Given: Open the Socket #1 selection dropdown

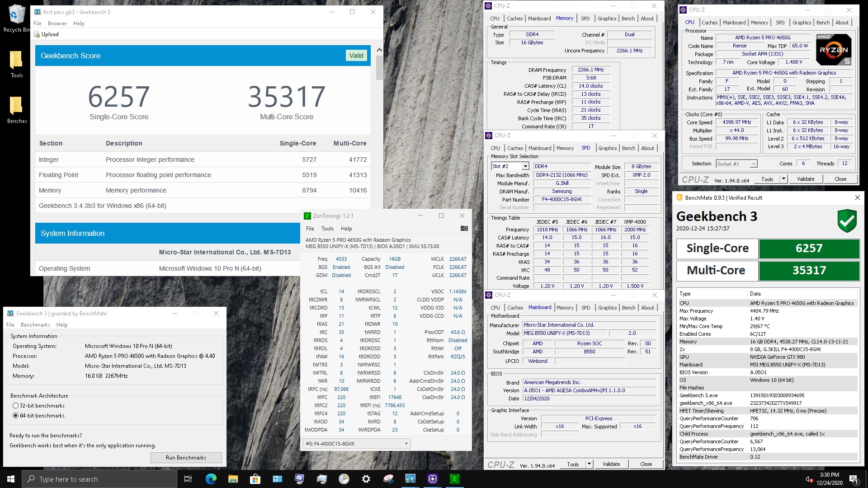Looking at the screenshot, I should (754, 164).
